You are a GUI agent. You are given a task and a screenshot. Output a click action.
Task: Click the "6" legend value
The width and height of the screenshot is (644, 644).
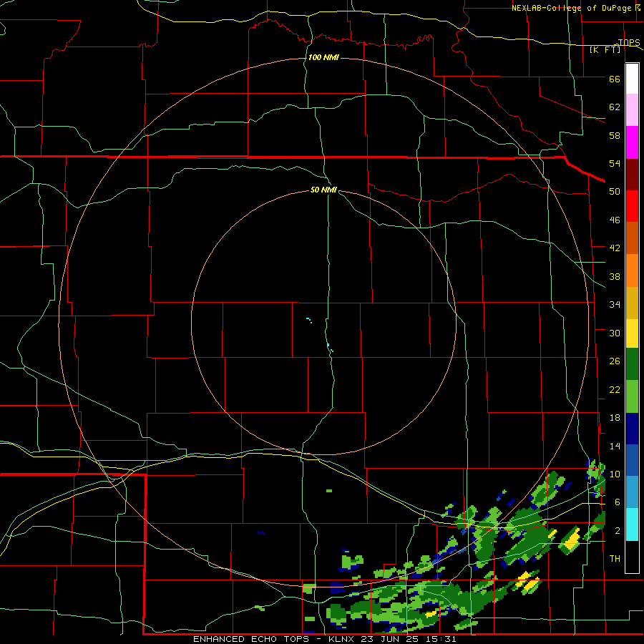pyautogui.click(x=618, y=502)
